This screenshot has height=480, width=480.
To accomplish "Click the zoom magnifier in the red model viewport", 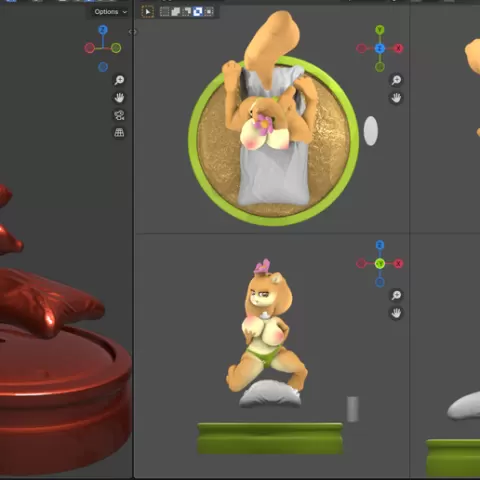I will click(x=119, y=80).
